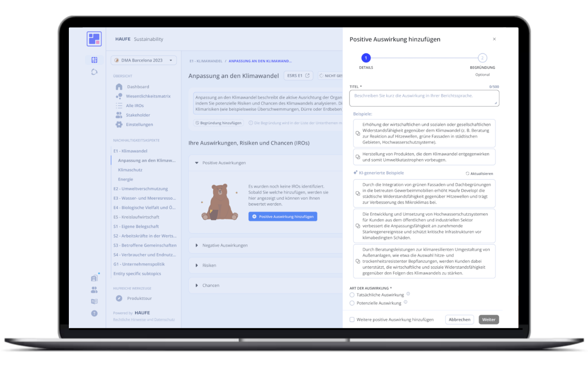Click the info icon beside Tatsächliche Auswirkung
Viewport: 588px width, 368px height.
[408, 294]
